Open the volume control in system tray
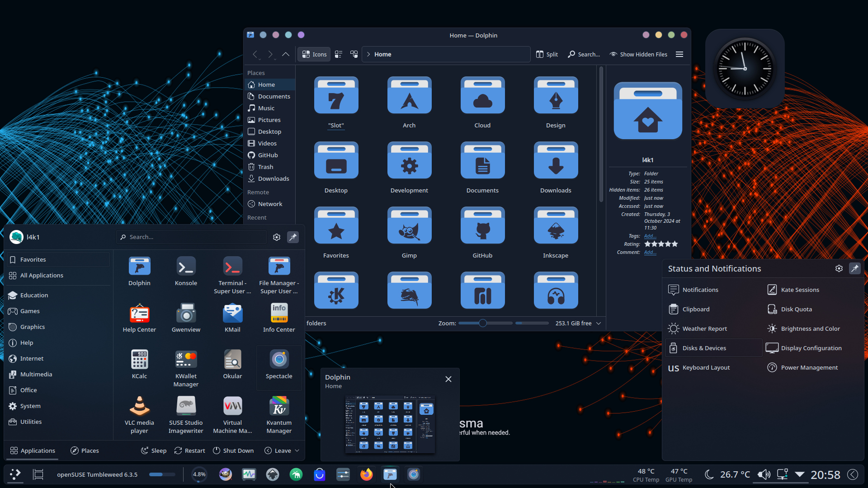The image size is (868, 488). [x=764, y=474]
